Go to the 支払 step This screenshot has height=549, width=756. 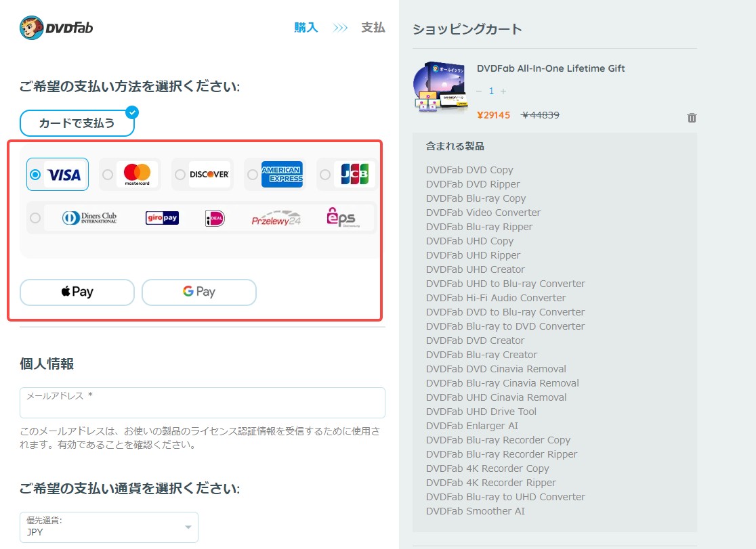(x=373, y=28)
